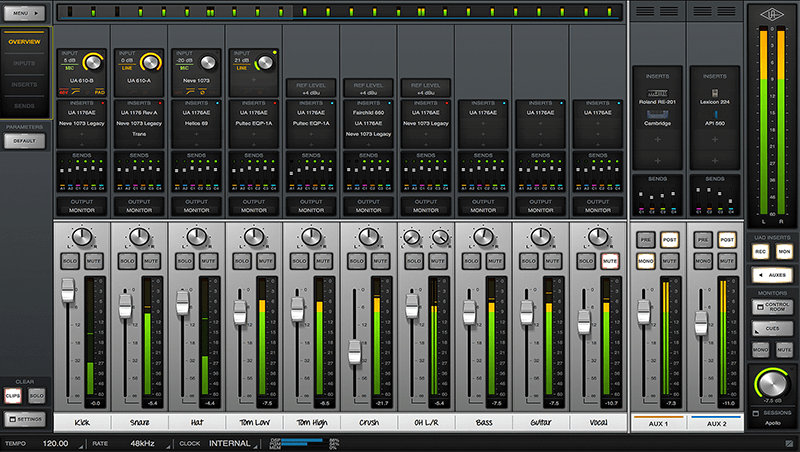Viewport: 800px width, 452px height.
Task: Click the OH L/R right pan knob
Action: [440, 237]
